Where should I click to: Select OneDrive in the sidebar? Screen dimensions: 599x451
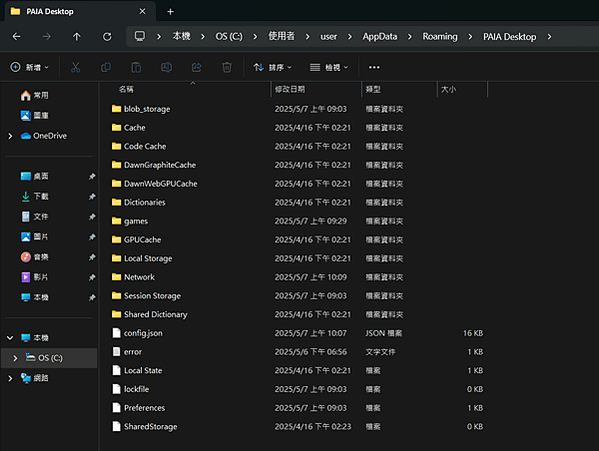coord(44,136)
